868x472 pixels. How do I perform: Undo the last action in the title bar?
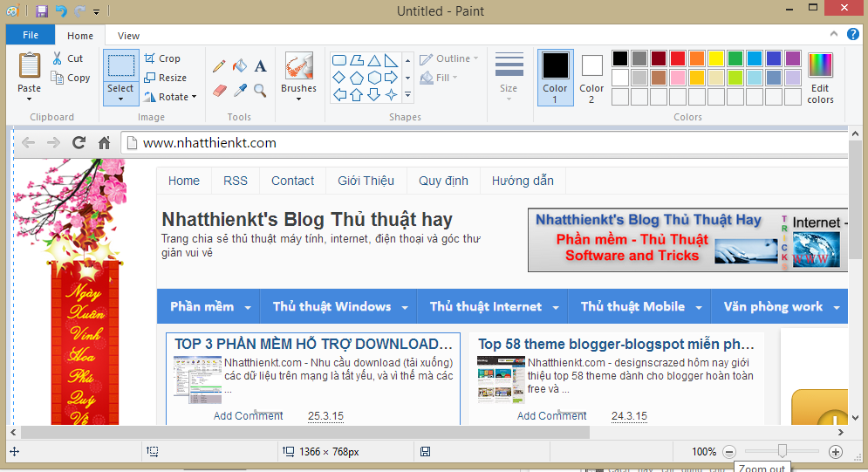(x=61, y=11)
